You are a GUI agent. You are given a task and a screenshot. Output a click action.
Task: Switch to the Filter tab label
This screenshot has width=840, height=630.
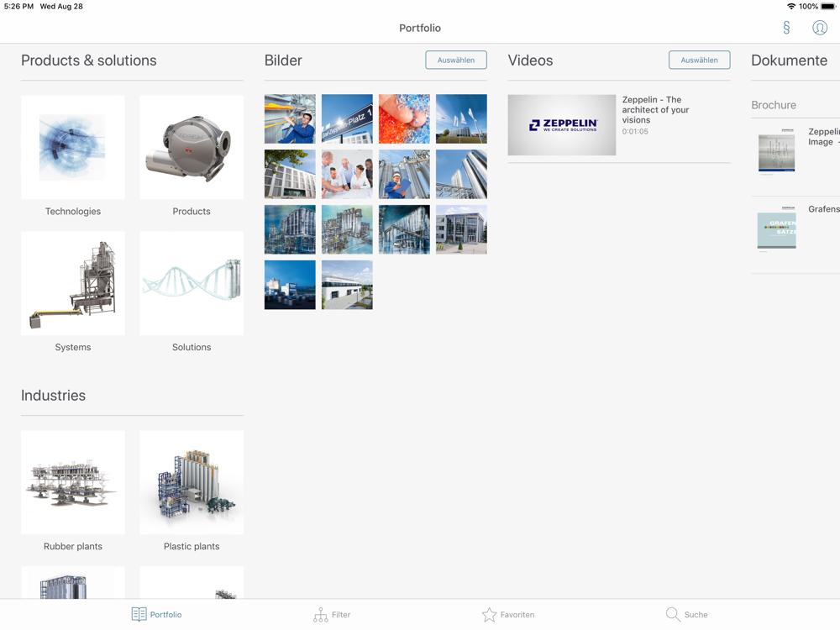[341, 615]
